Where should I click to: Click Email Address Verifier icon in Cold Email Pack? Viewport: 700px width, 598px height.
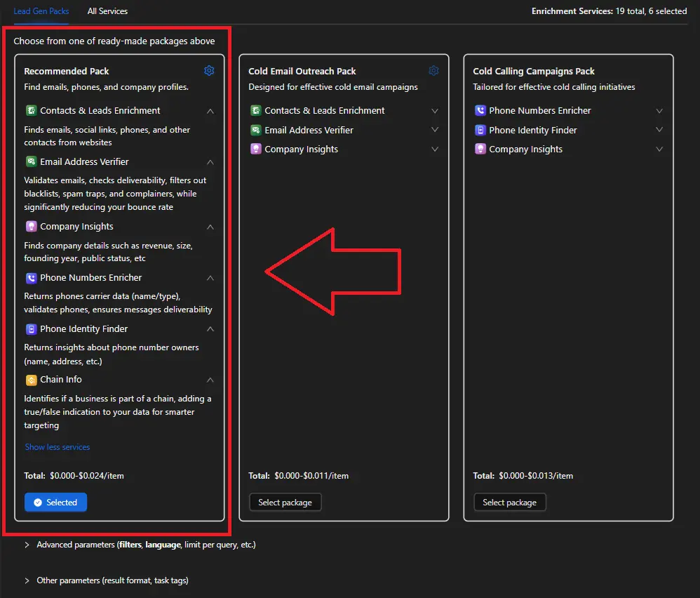[x=255, y=130]
